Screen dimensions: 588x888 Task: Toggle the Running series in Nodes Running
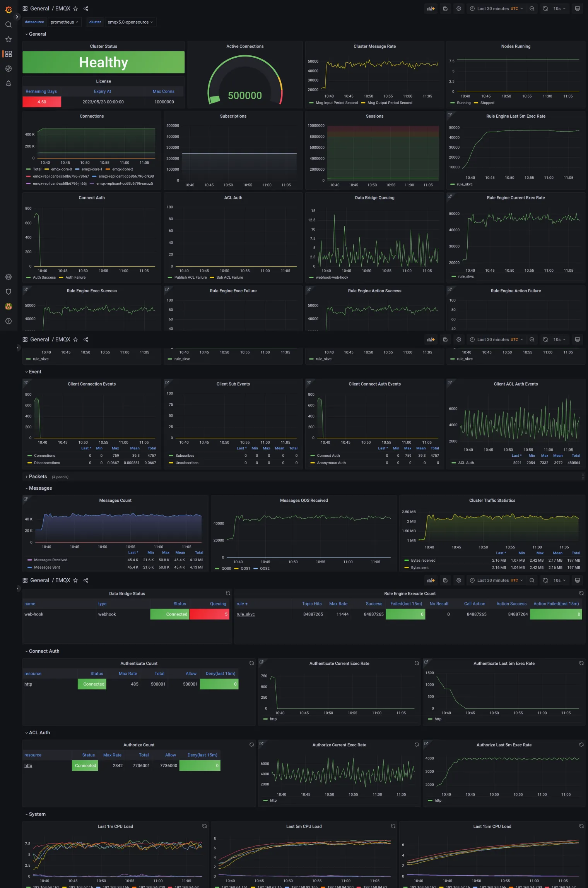coord(463,103)
